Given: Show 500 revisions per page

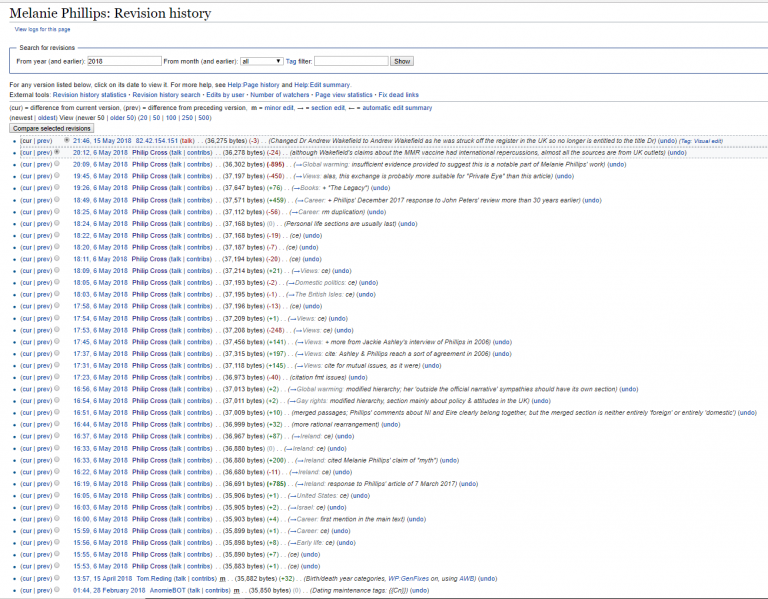Looking at the screenshot, I should pyautogui.click(x=204, y=117).
